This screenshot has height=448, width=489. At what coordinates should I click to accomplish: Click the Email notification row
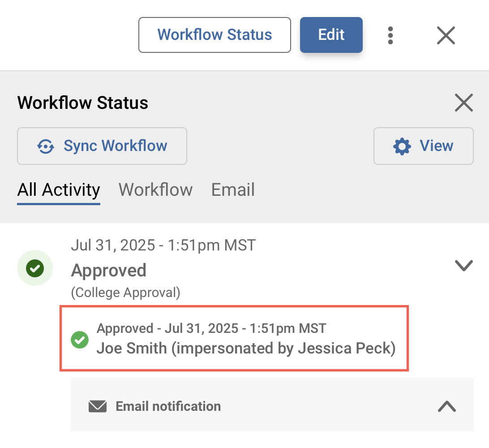tap(272, 406)
